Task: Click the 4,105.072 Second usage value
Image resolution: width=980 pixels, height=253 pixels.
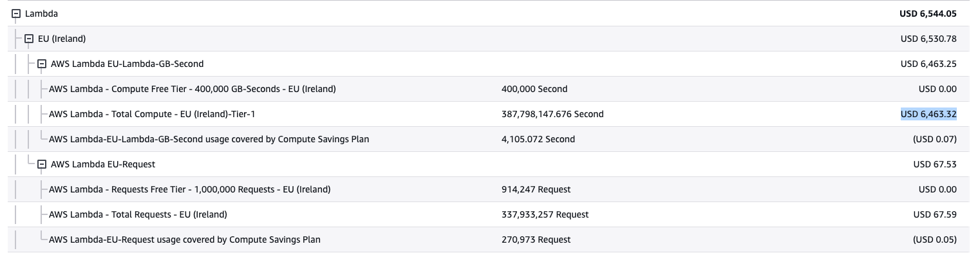Action: pos(538,139)
